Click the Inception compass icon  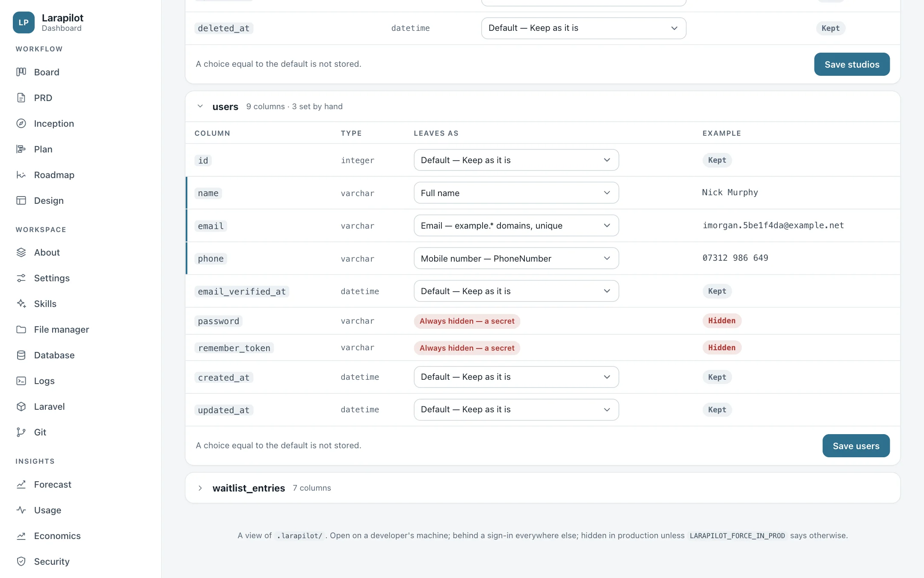[21, 123]
